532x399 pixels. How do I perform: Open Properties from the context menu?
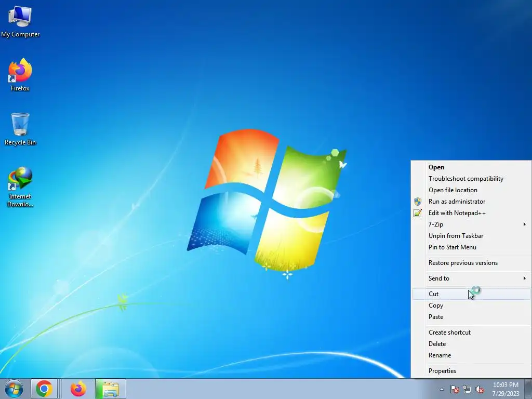coord(471,371)
